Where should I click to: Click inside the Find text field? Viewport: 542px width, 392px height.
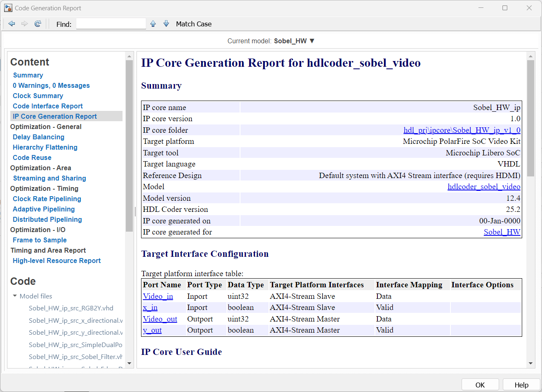[111, 24]
